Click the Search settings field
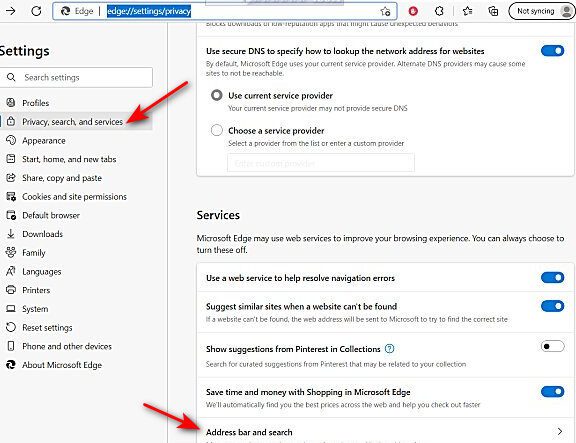Image resolution: width=576 pixels, height=443 pixels. click(76, 77)
